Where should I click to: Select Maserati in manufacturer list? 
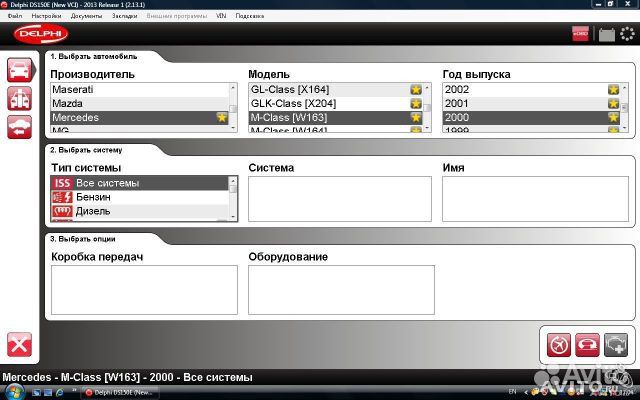point(140,89)
